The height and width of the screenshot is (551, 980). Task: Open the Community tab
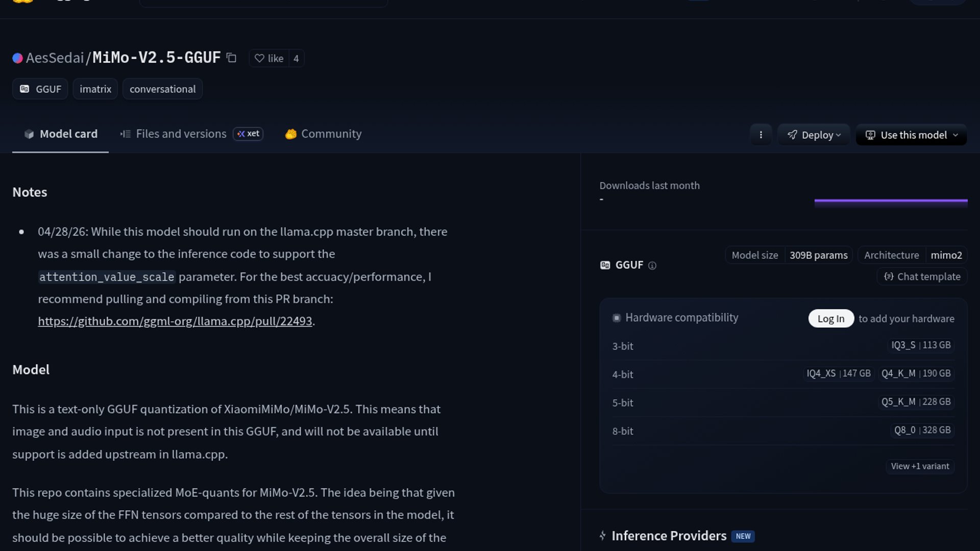point(323,134)
